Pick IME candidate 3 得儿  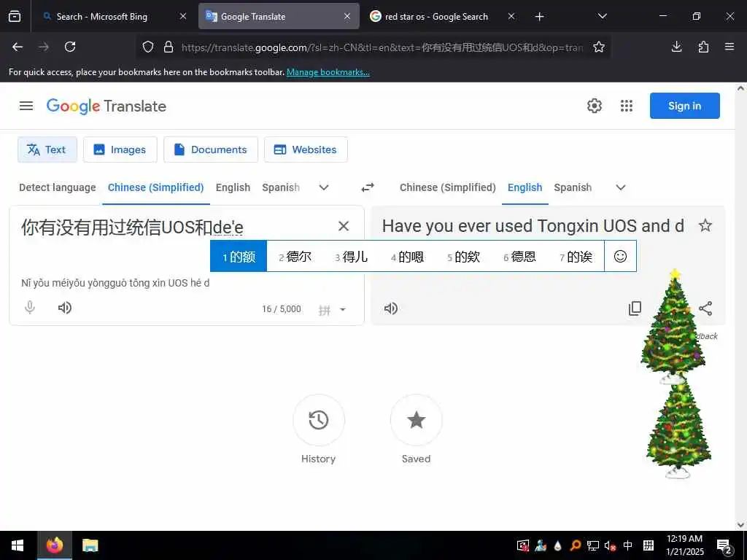pyautogui.click(x=351, y=257)
